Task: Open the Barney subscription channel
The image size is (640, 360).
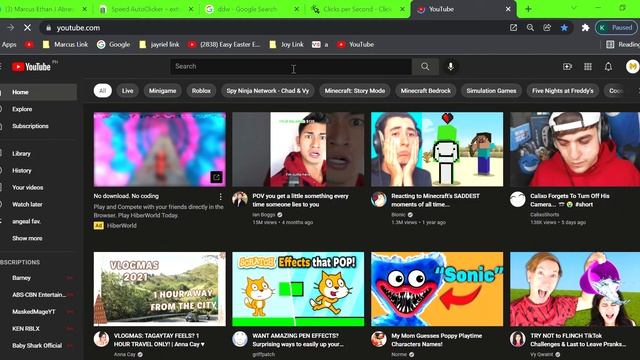Action: click(x=38, y=278)
